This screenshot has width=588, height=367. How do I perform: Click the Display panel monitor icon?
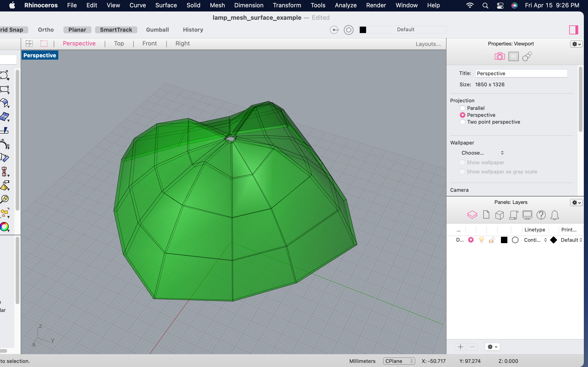tap(527, 215)
